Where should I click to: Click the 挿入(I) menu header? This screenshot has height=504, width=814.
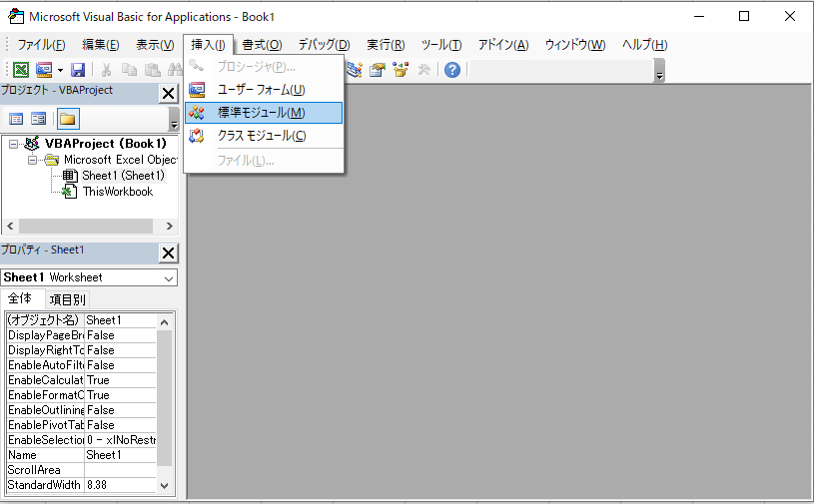[x=208, y=45]
